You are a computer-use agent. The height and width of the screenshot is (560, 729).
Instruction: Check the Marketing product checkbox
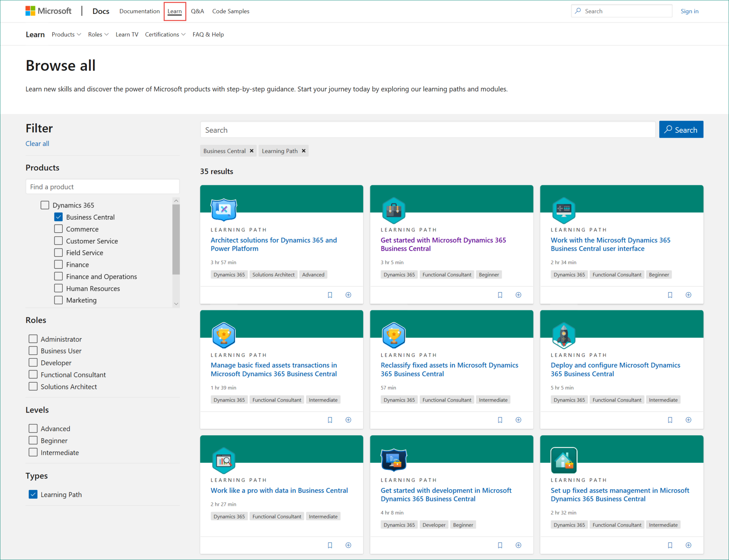[x=59, y=300]
